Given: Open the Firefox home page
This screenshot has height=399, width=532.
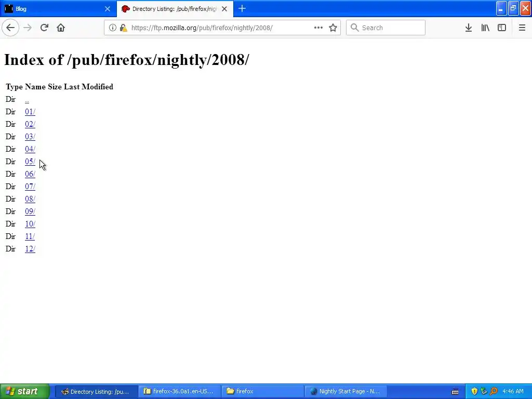Looking at the screenshot, I should click(61, 28).
